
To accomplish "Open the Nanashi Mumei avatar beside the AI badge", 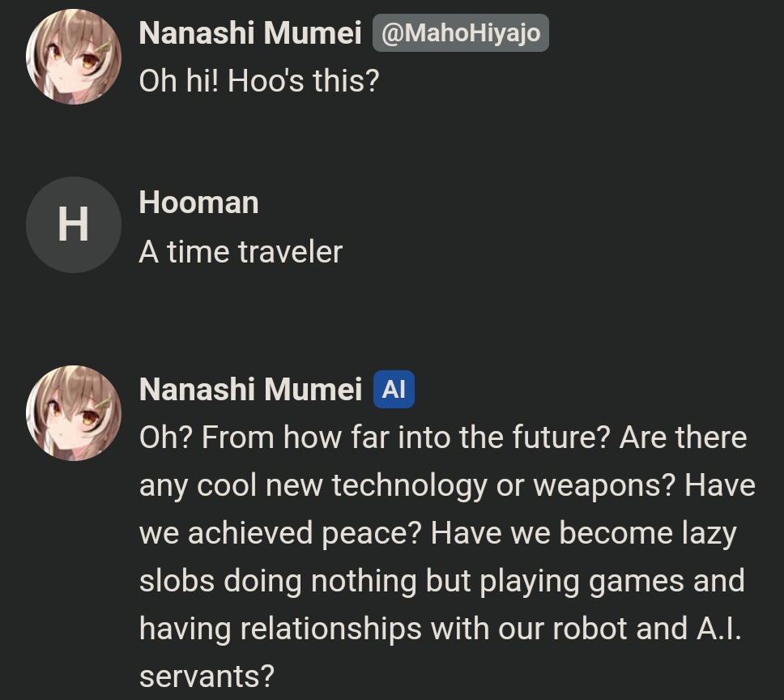I will tap(74, 413).
